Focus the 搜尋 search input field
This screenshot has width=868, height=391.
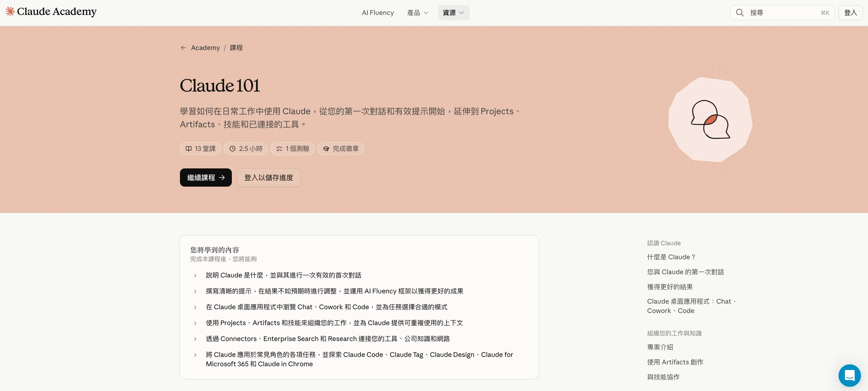pos(782,13)
